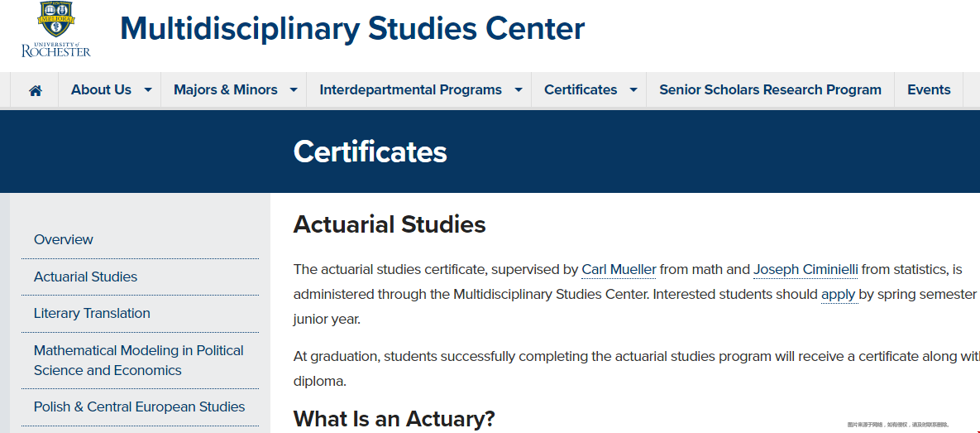Expand the Interdepartmental Programs dropdown arrow
The height and width of the screenshot is (433, 980).
point(519,90)
